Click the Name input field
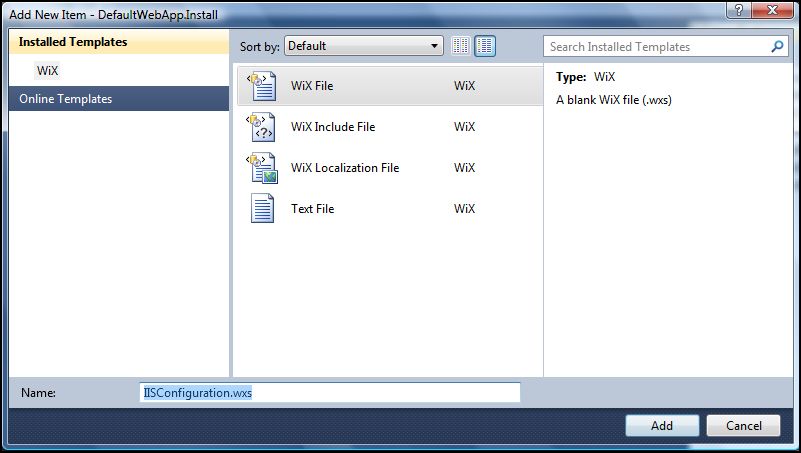The height and width of the screenshot is (453, 801). [330, 393]
